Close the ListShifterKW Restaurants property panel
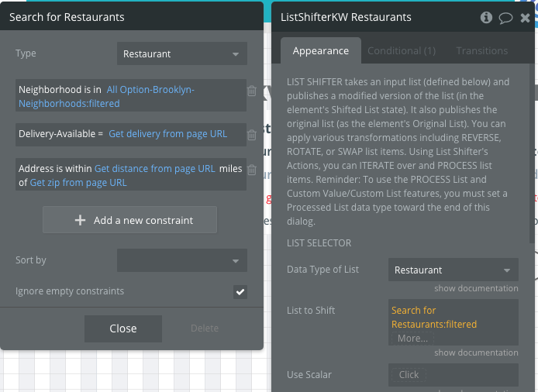Screen dimensions: 538x392 click(526, 17)
